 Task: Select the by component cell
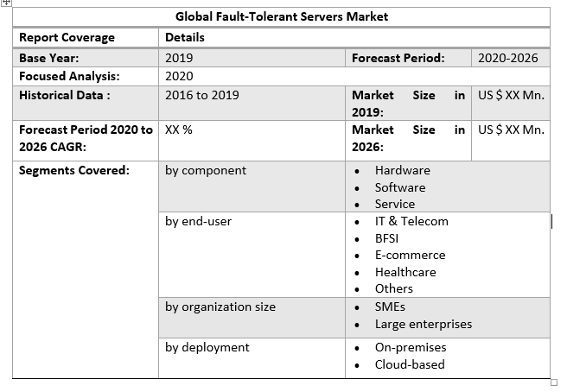pyautogui.click(x=206, y=170)
